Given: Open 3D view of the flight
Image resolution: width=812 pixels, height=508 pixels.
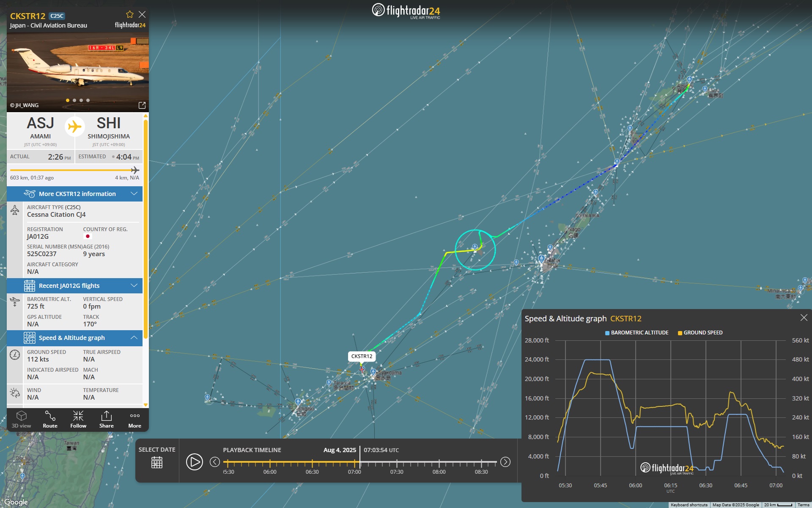Looking at the screenshot, I should pyautogui.click(x=21, y=419).
